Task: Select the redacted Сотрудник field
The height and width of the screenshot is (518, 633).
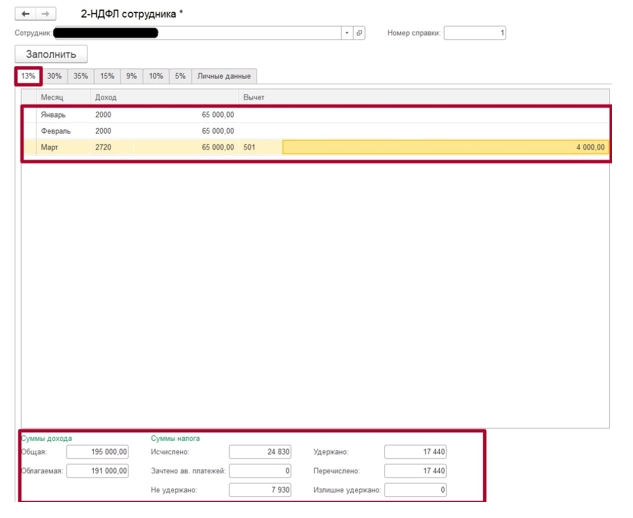Action: tap(197, 33)
